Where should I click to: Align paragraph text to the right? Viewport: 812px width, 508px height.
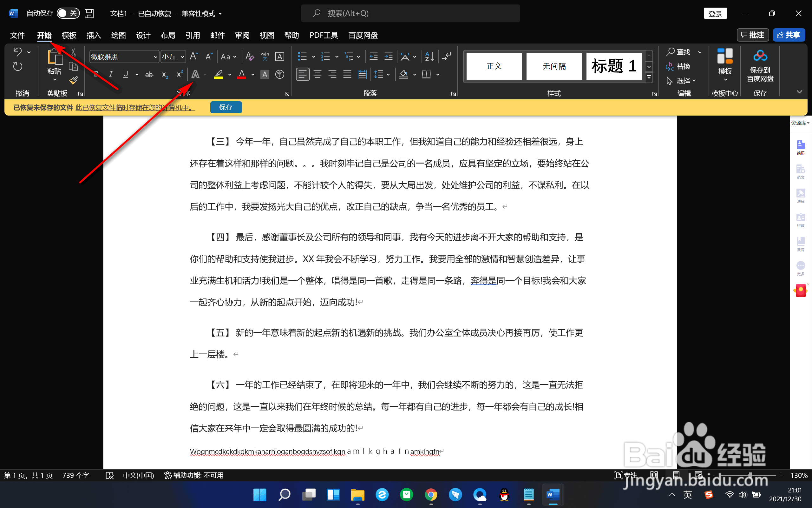(332, 74)
